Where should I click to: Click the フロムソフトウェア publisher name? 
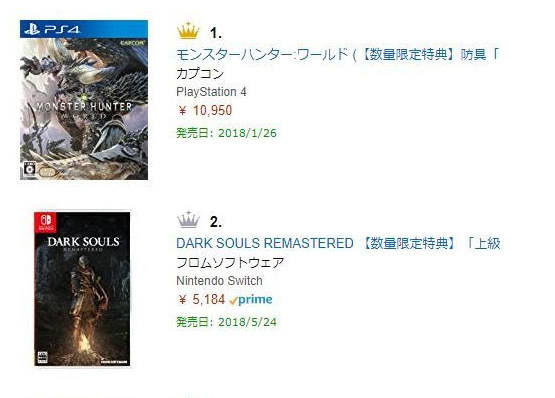[x=230, y=262]
